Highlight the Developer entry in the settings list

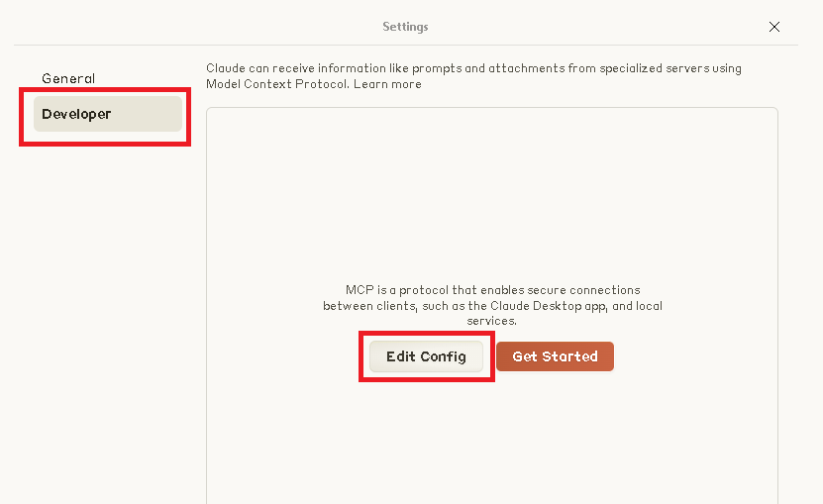coord(107,114)
